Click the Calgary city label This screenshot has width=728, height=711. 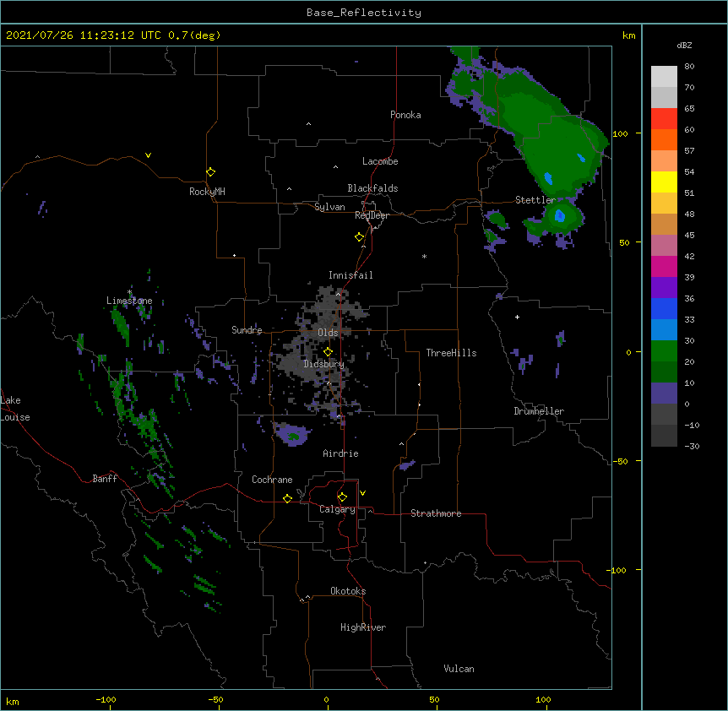(x=337, y=509)
